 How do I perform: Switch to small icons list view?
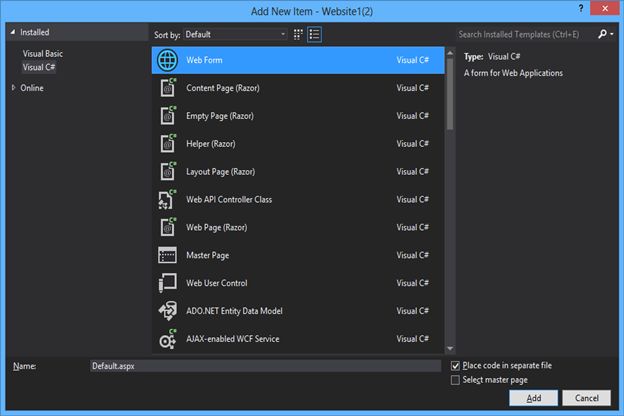(x=314, y=35)
